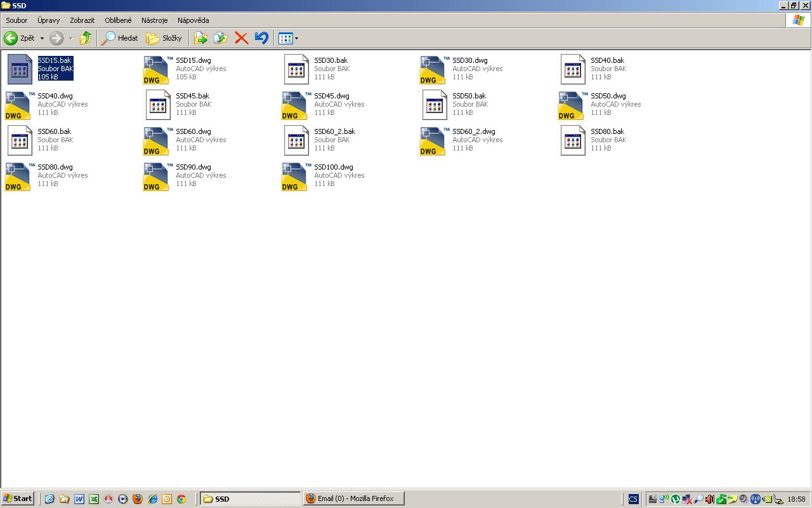
Task: Select the SSD30.bak file icon
Action: (x=296, y=69)
